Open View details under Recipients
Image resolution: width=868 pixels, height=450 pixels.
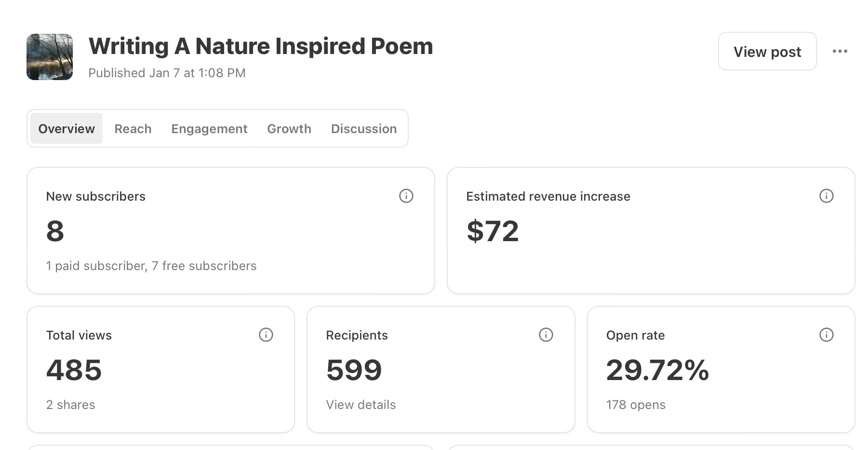pyautogui.click(x=361, y=405)
